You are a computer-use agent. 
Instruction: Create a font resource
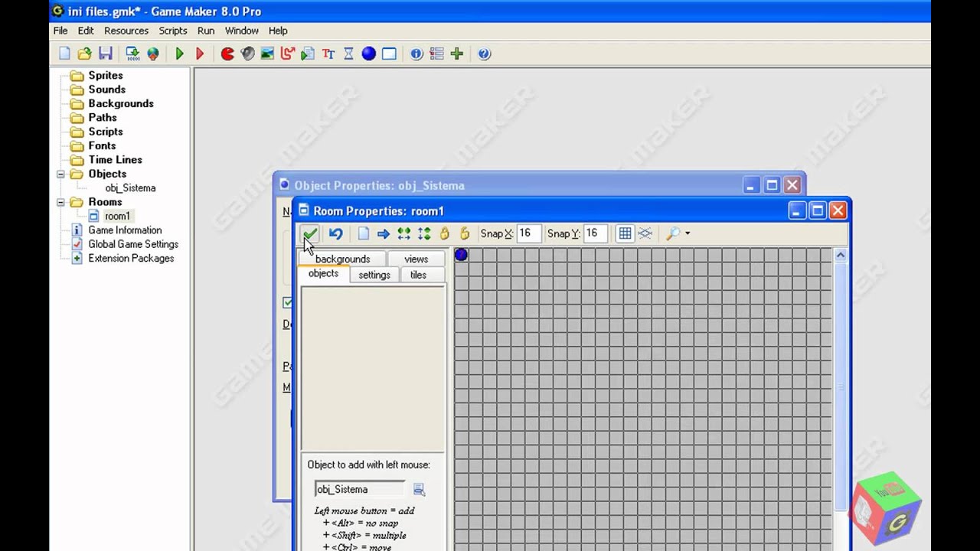pyautogui.click(x=328, y=54)
